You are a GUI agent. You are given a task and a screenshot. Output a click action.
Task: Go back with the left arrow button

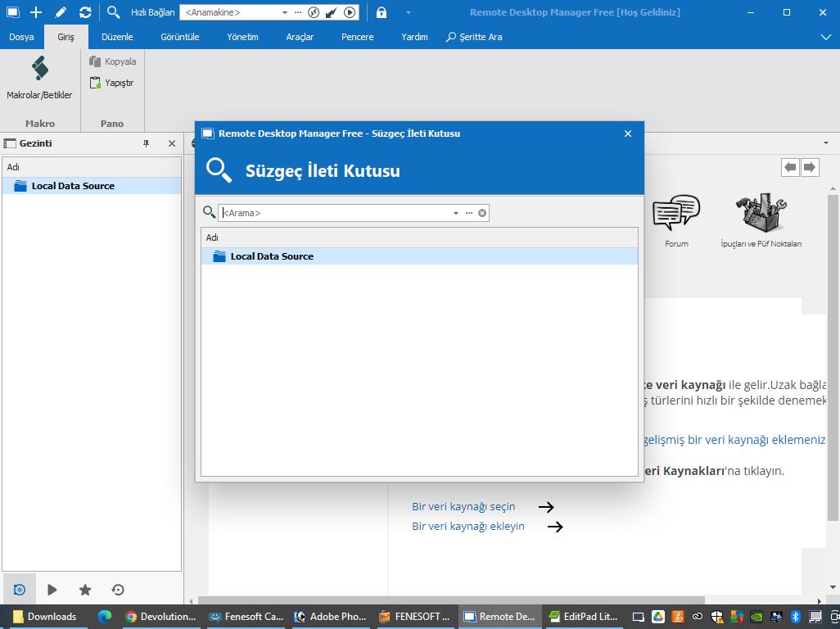(x=790, y=167)
